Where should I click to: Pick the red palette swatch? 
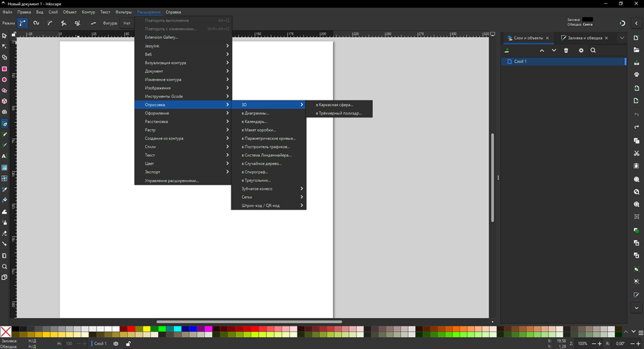[131, 329]
